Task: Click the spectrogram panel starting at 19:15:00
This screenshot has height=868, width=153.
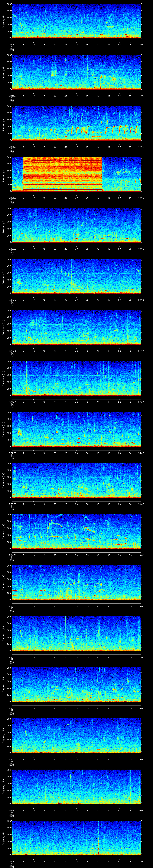Action: 77,72
